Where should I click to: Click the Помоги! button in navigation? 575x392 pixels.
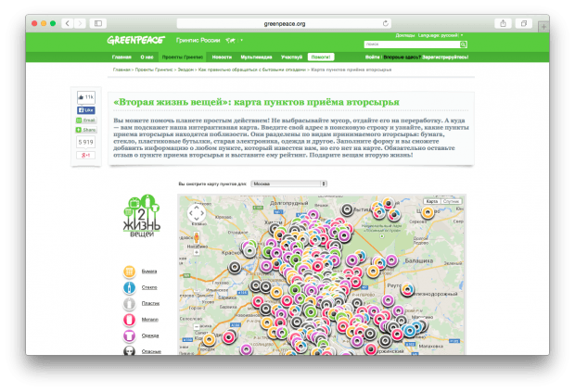pyautogui.click(x=320, y=57)
